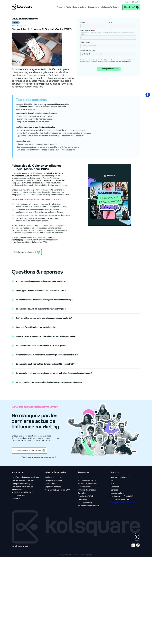
Task: Open Kolsquare LinkedIn page icon
Action: pos(133,545)
